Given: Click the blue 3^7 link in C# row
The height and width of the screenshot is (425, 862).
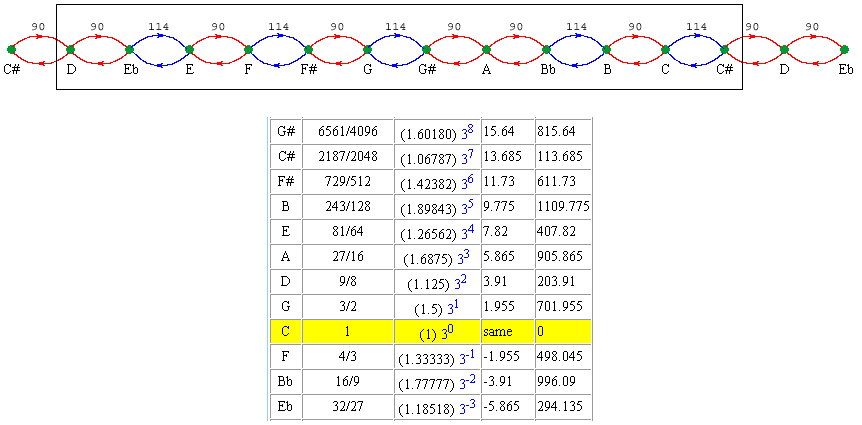Looking at the screenshot, I should click(467, 157).
